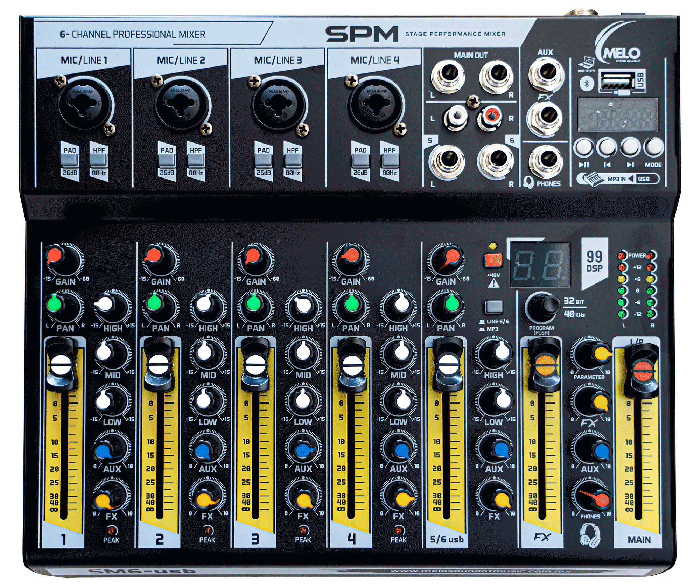Toggle the HPF 80Hz switch on MIC/LINE 1

click(x=99, y=161)
